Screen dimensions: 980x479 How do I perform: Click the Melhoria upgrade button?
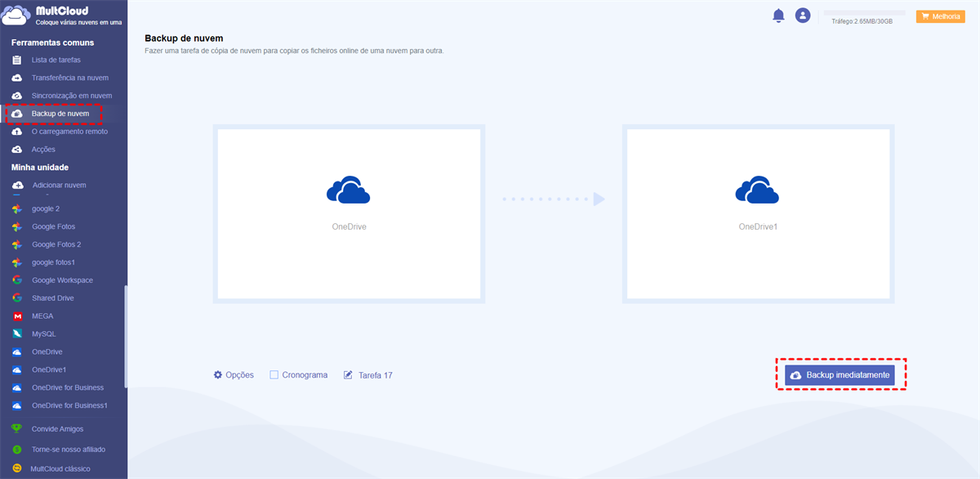941,16
